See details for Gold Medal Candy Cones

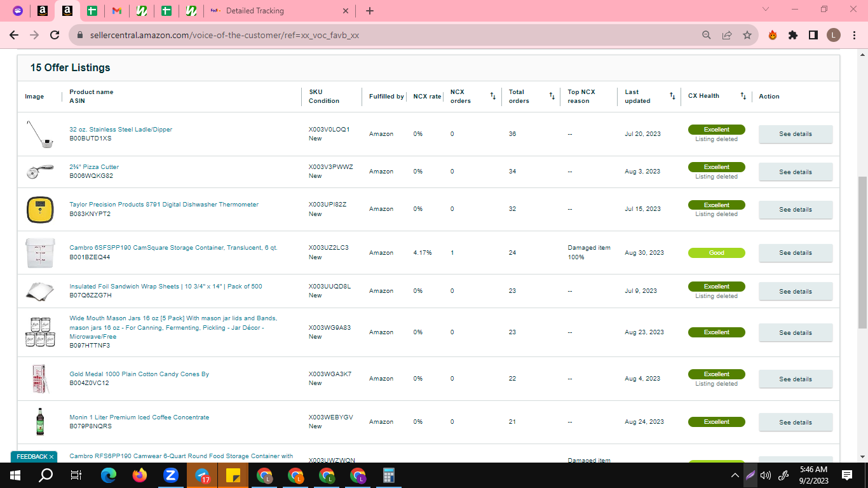[x=796, y=379]
